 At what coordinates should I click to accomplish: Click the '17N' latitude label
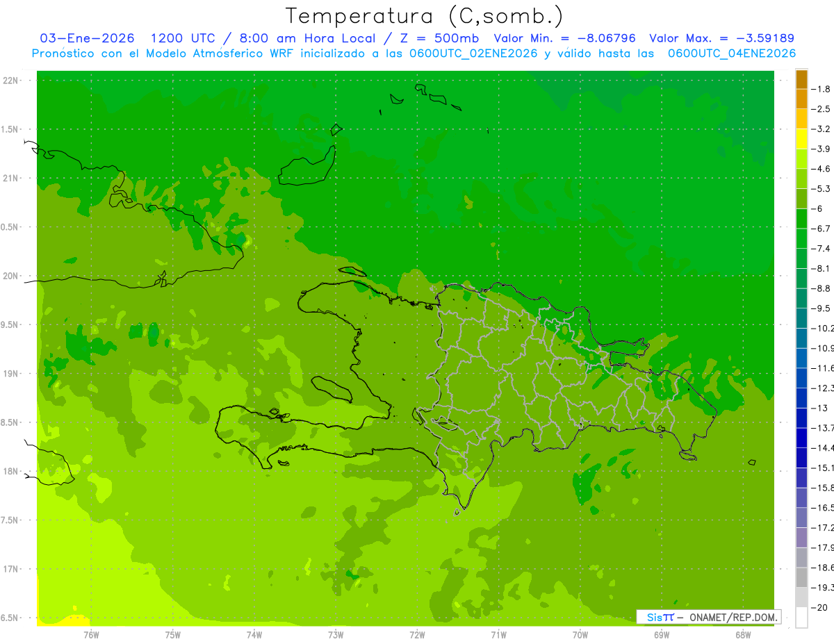(x=10, y=569)
